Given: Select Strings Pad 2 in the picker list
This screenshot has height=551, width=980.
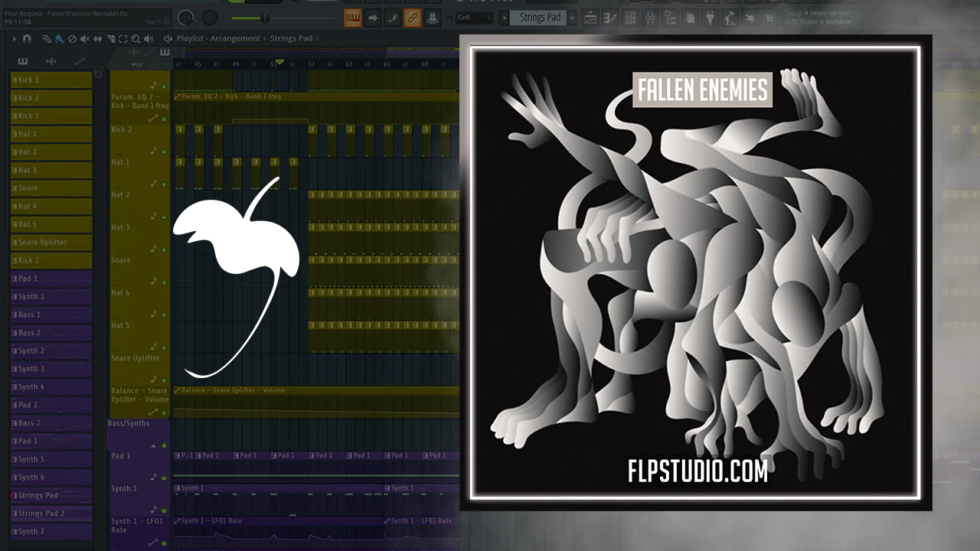Looking at the screenshot, I should click(x=51, y=514).
